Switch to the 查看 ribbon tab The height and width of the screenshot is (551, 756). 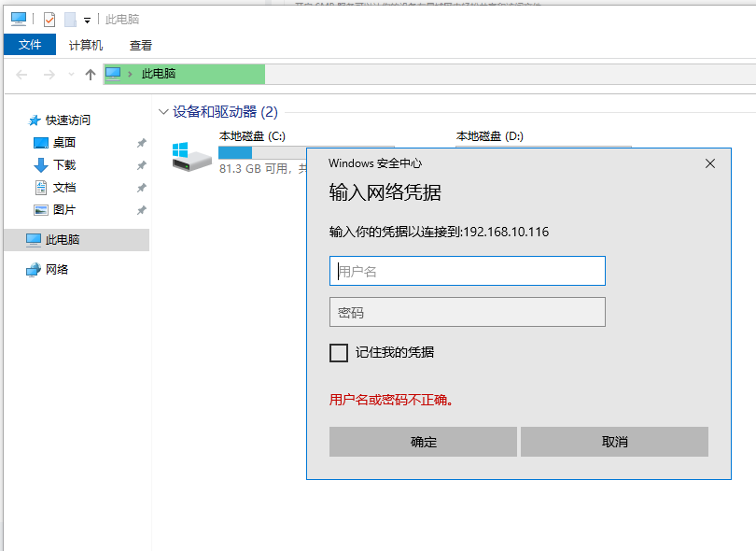click(x=141, y=46)
